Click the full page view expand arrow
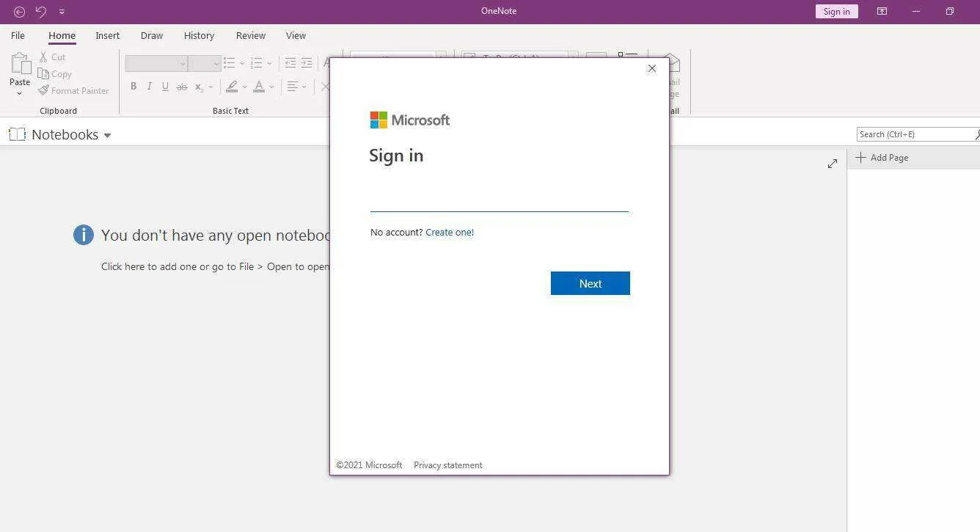Screen dimensions: 980x532 click(x=833, y=164)
